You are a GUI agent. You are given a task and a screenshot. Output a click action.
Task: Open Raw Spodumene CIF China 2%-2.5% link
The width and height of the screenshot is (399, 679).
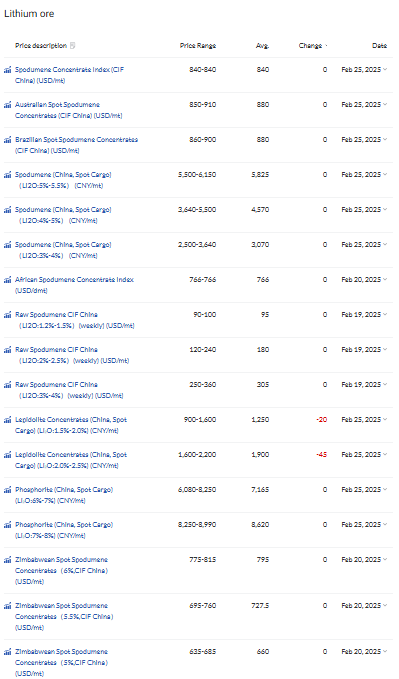coord(72,355)
